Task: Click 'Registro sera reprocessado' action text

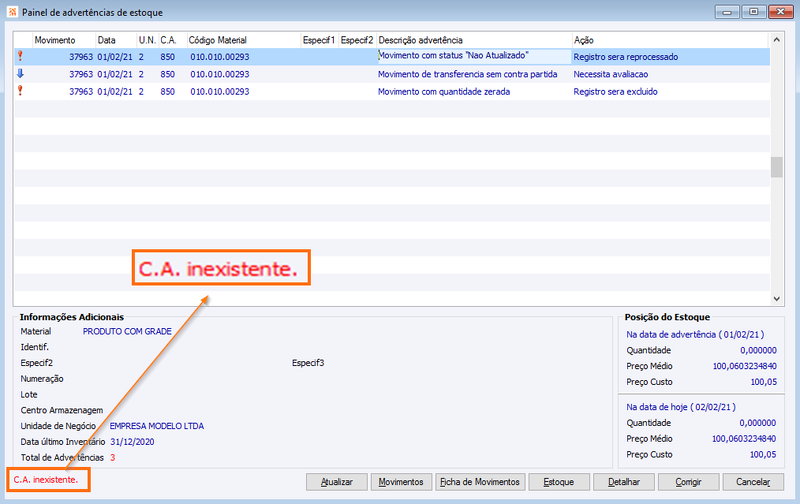Action: click(626, 57)
